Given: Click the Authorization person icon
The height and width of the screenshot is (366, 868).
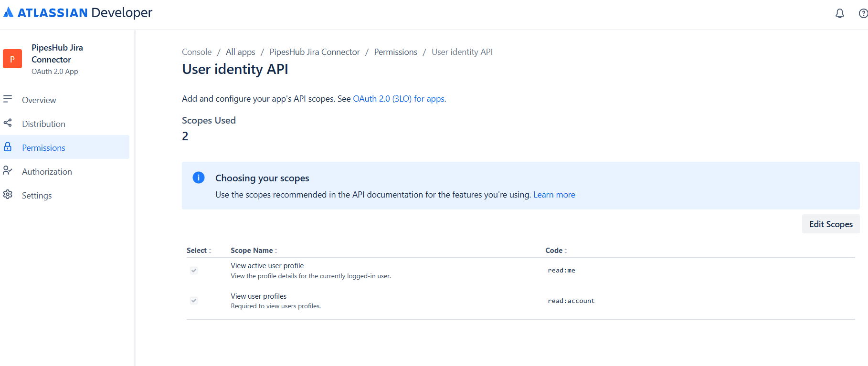Looking at the screenshot, I should pyautogui.click(x=8, y=170).
